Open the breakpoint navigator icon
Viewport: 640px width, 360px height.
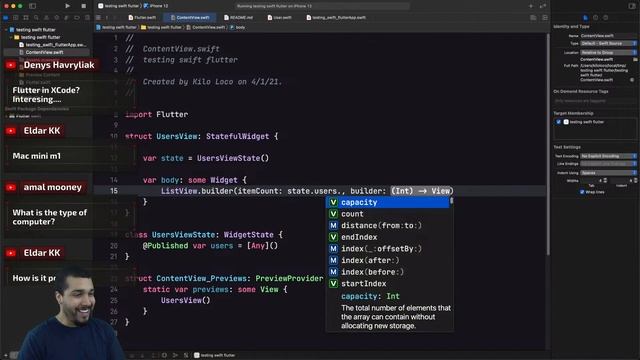pos(77,18)
